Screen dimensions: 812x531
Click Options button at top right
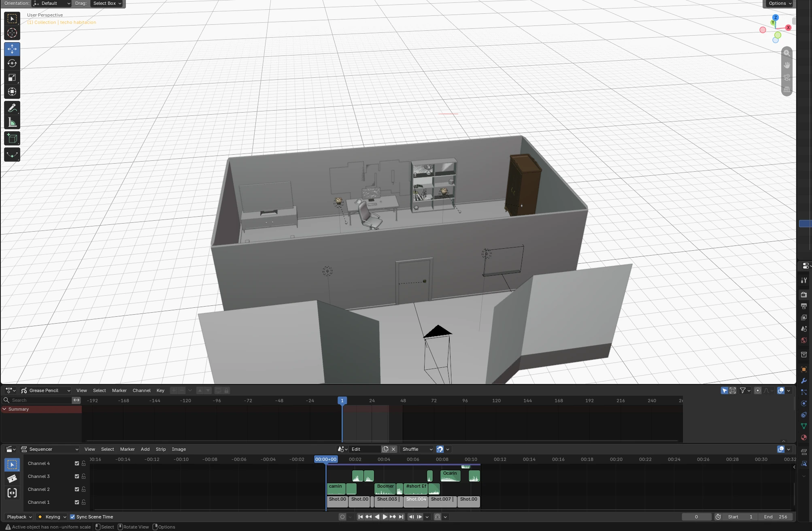click(x=780, y=3)
